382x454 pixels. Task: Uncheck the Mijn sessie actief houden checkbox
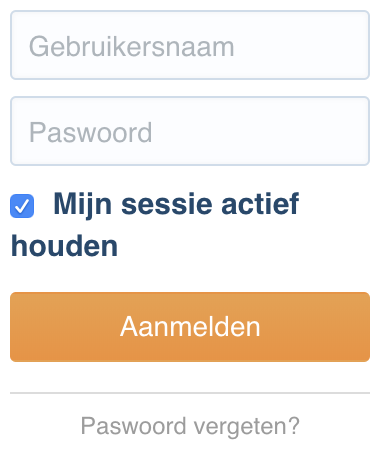point(22,206)
